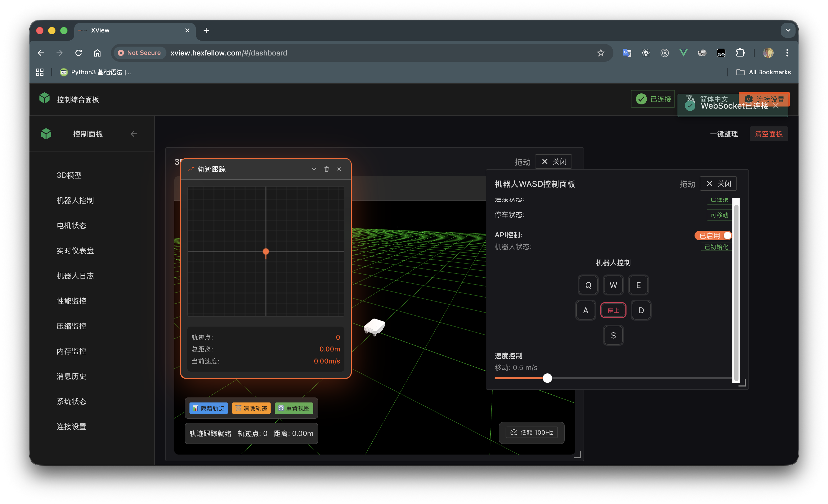Click the red stop button
Image resolution: width=828 pixels, height=504 pixels.
point(613,310)
